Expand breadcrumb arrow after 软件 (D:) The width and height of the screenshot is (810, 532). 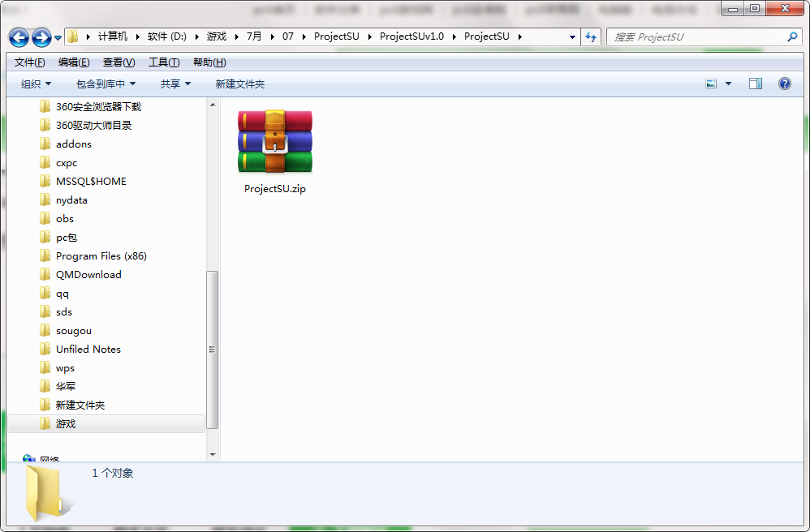click(196, 36)
